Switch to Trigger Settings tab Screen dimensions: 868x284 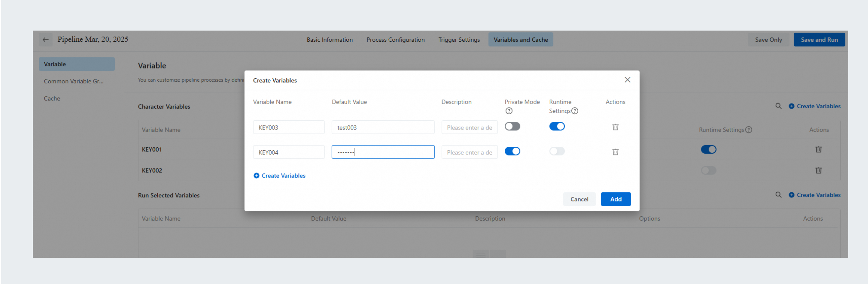click(459, 40)
